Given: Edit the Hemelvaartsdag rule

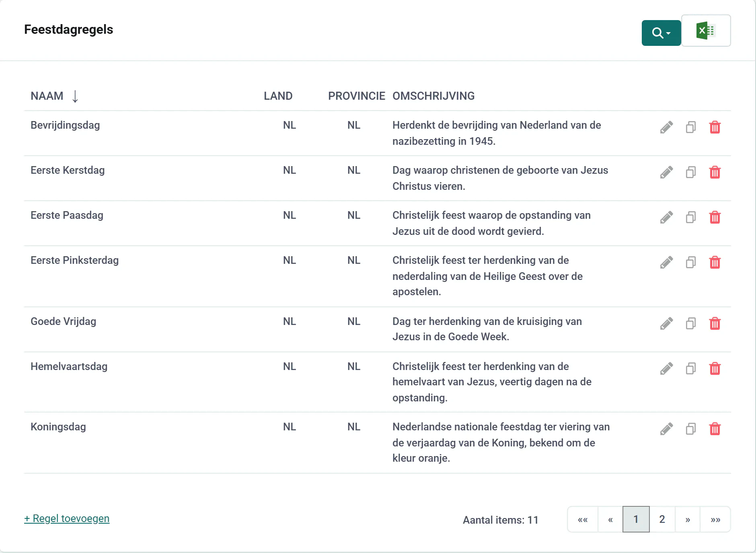Looking at the screenshot, I should (x=666, y=369).
